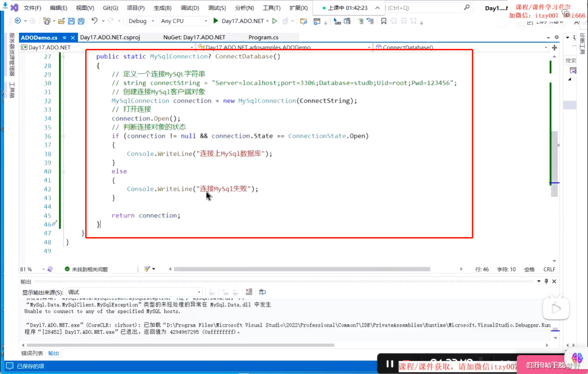
Task: Close the output panel
Action: point(555,282)
